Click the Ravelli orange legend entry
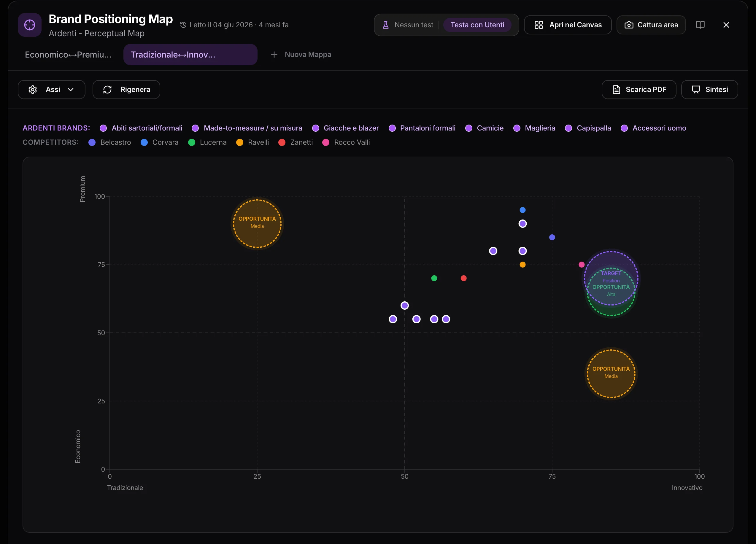This screenshot has height=544, width=756. (252, 143)
